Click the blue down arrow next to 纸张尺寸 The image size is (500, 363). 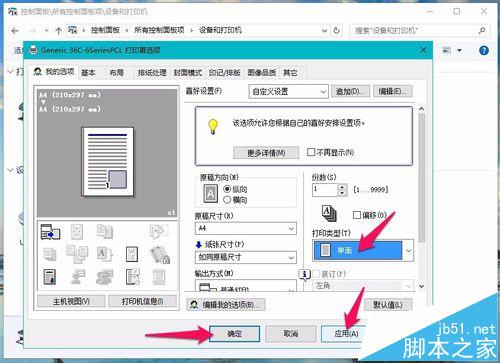pos(199,245)
